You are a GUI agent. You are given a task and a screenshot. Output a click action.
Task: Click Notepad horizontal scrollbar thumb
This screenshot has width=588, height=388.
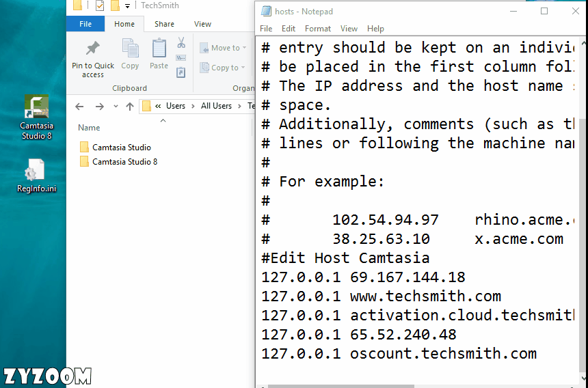[341, 386]
